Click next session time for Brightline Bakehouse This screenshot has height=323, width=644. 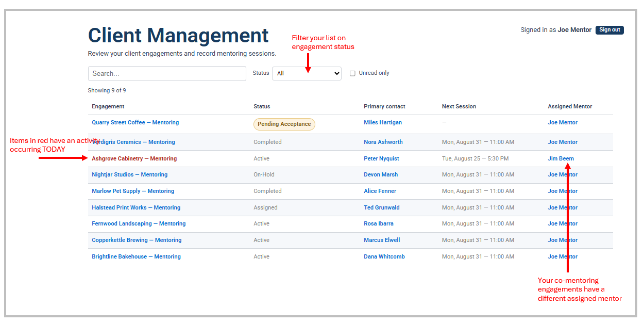pos(478,257)
